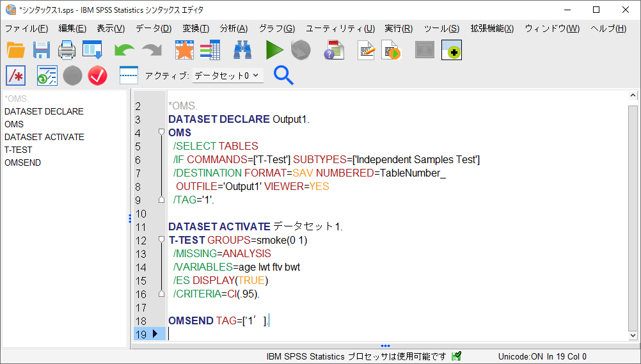The width and height of the screenshot is (641, 364).
Task: Click Unicode:ON in the status bar
Action: [520, 356]
